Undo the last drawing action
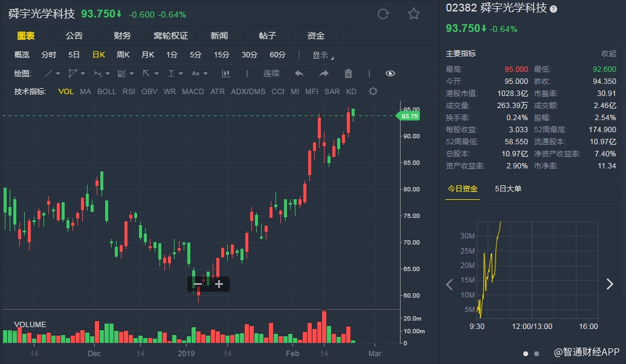This screenshot has width=626, height=364. (299, 74)
